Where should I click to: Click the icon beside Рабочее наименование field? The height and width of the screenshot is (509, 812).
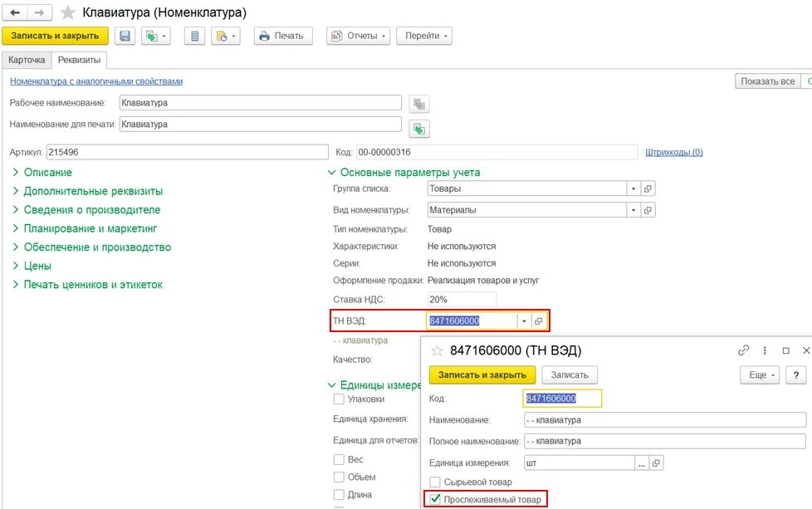pos(419,104)
